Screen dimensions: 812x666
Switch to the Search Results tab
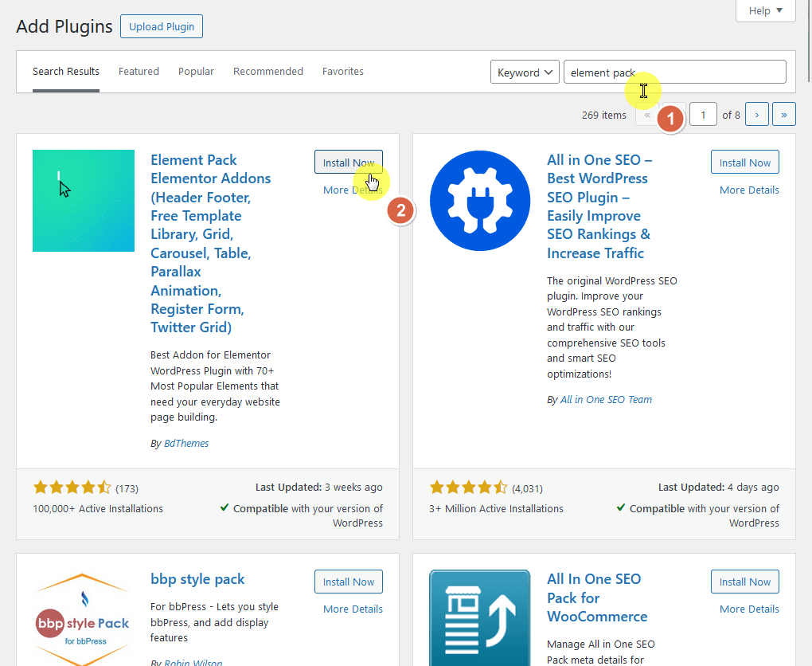coord(66,72)
